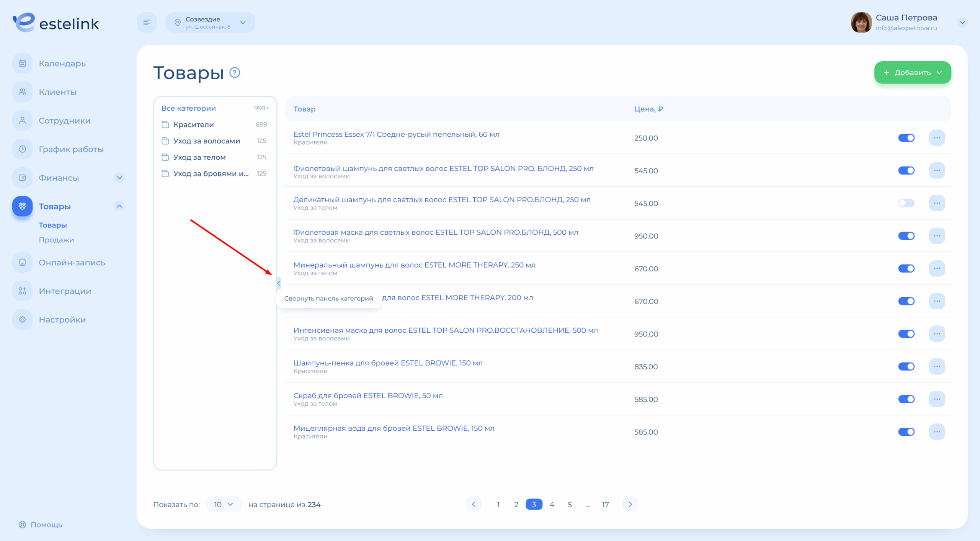Open Шампунь-пенка для бровей product link

coord(388,363)
